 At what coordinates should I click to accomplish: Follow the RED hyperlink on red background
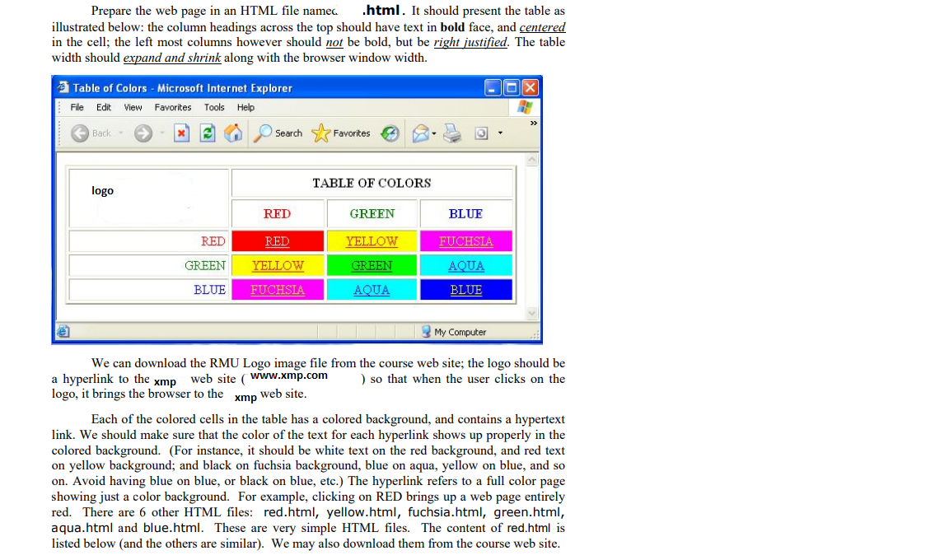click(x=278, y=240)
